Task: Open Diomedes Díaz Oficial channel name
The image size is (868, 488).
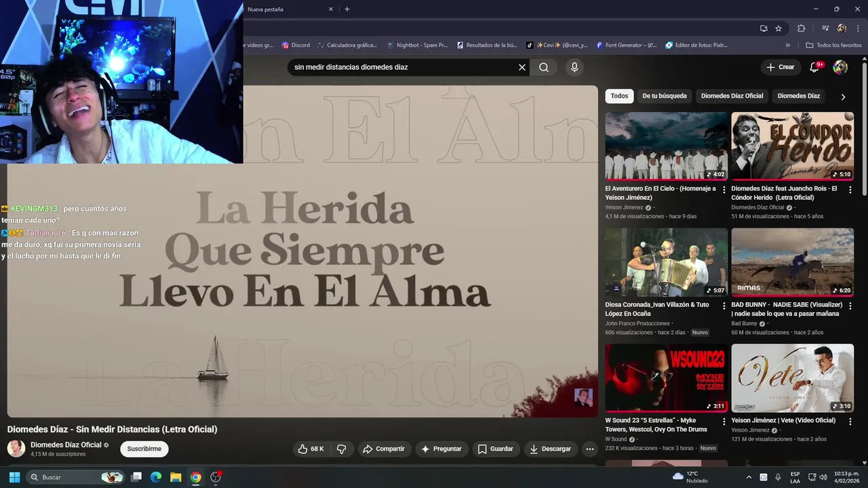Action: (66, 445)
